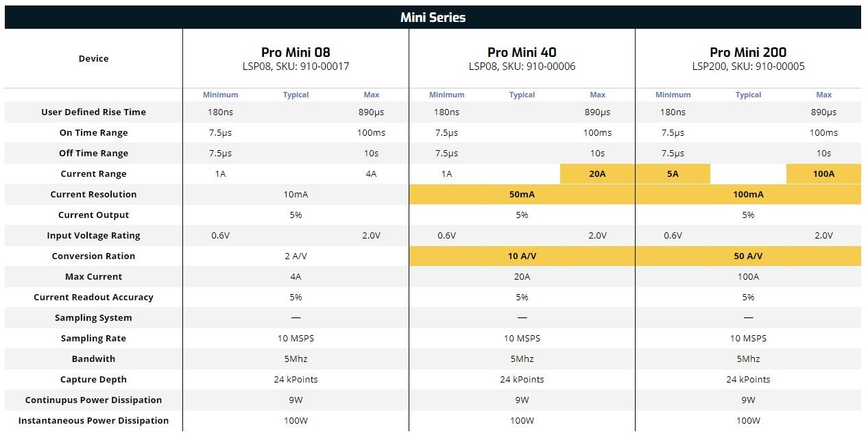Click the Mini Series table header

pos(433,17)
